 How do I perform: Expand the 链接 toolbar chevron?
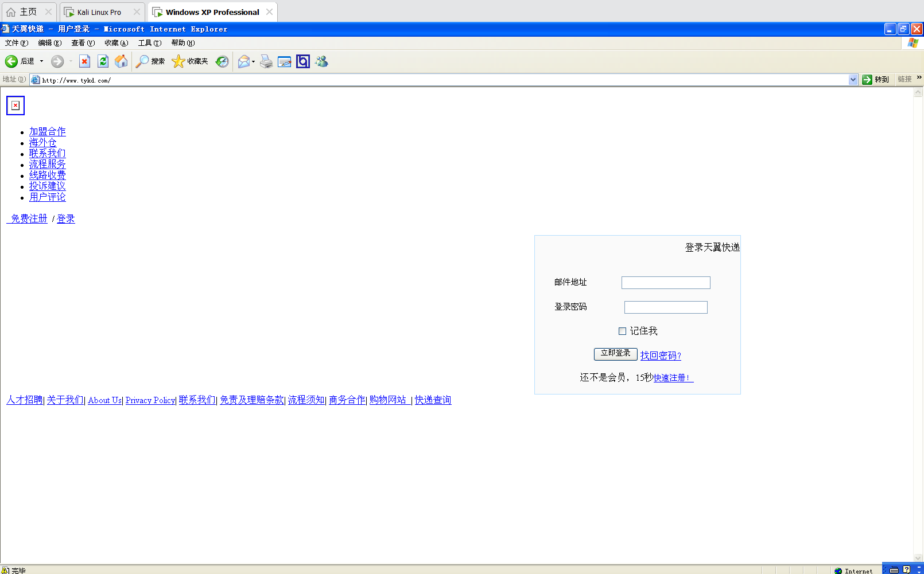[x=919, y=77]
